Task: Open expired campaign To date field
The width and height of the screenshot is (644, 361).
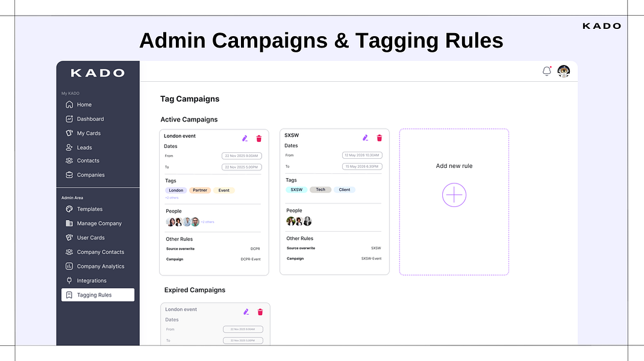Action: tap(243, 341)
